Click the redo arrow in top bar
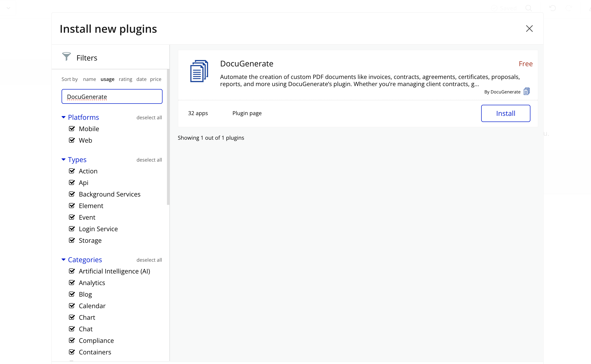 tap(569, 8)
